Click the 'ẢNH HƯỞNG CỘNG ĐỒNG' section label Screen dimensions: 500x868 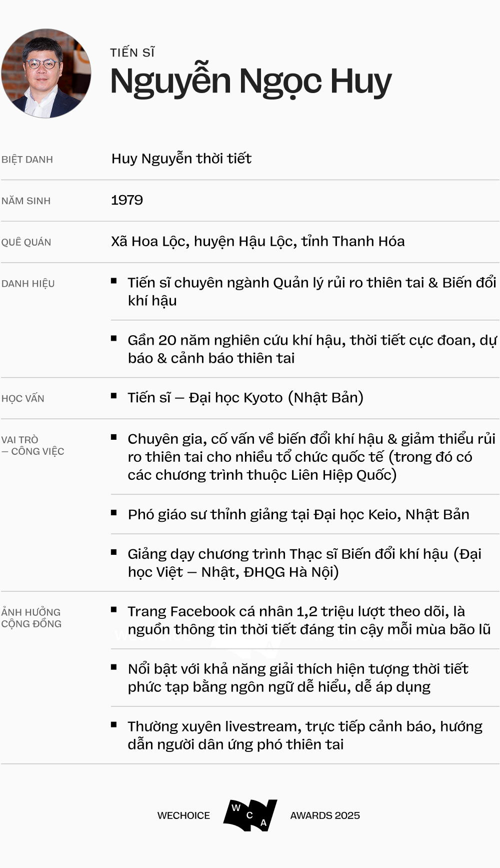31,618
